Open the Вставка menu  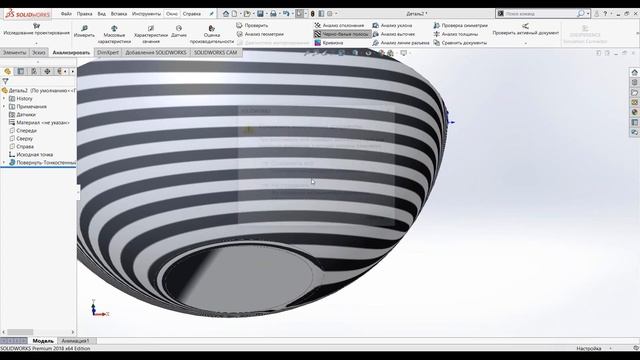click(x=119, y=13)
